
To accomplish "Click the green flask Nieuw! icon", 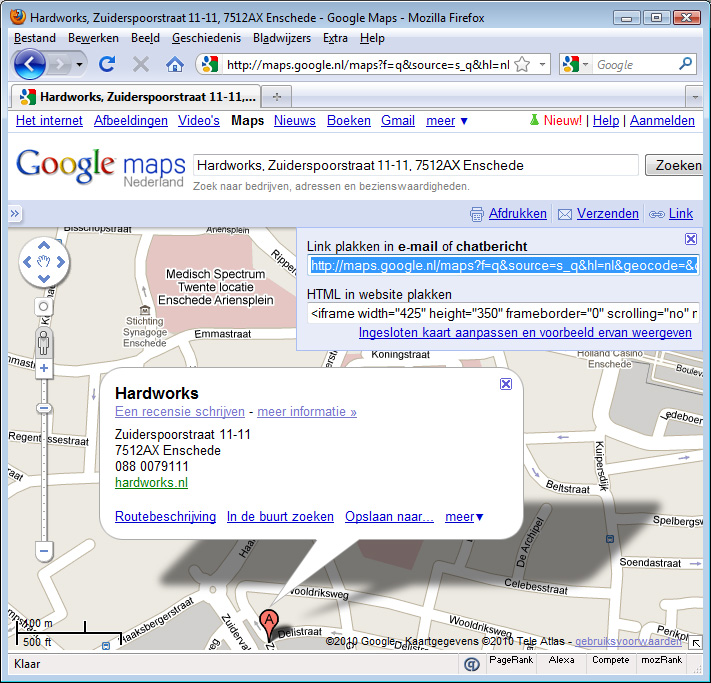I will pyautogui.click(x=535, y=120).
